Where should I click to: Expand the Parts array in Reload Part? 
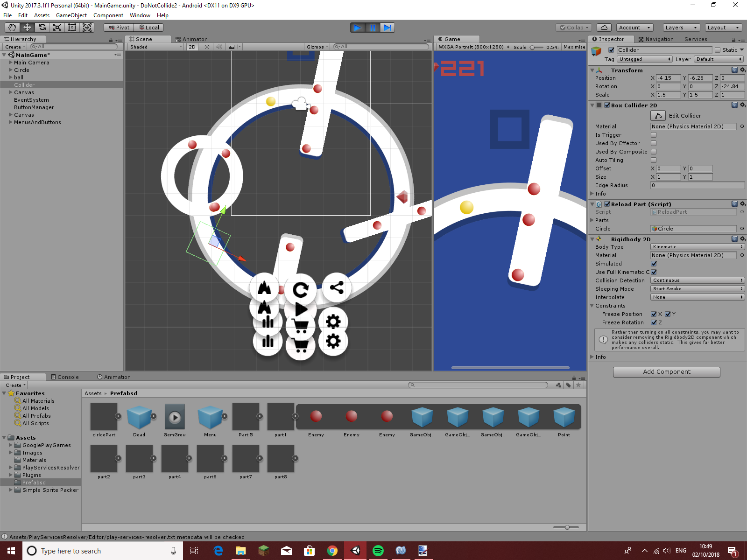pyautogui.click(x=592, y=220)
